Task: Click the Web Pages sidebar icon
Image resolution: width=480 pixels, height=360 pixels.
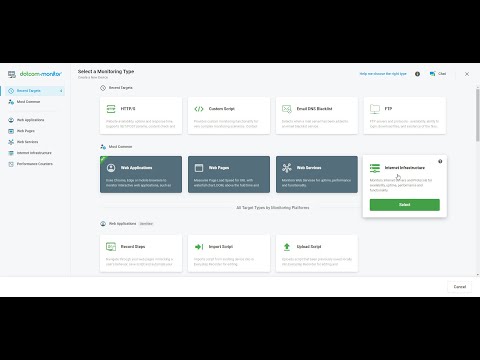Action: (x=11, y=131)
